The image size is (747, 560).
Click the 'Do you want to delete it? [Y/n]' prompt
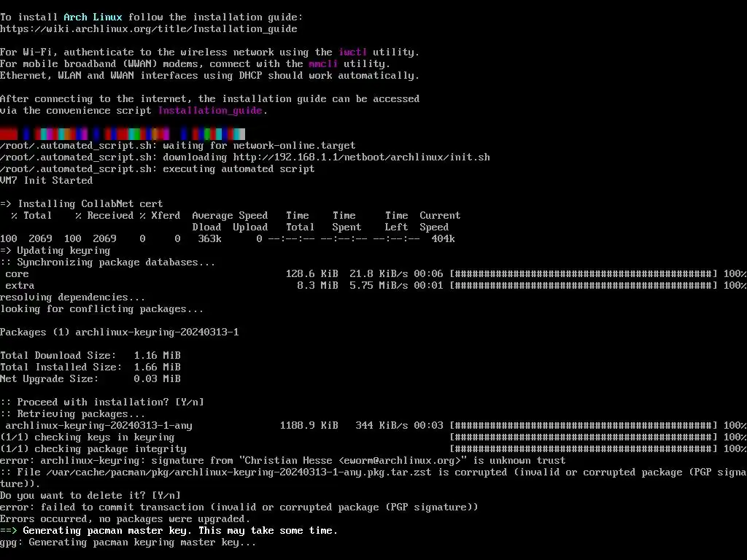tap(90, 495)
